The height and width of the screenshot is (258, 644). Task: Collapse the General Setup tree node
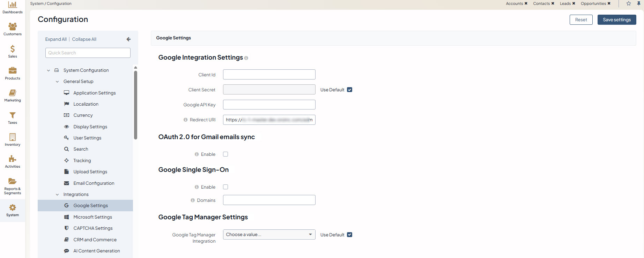pyautogui.click(x=57, y=82)
